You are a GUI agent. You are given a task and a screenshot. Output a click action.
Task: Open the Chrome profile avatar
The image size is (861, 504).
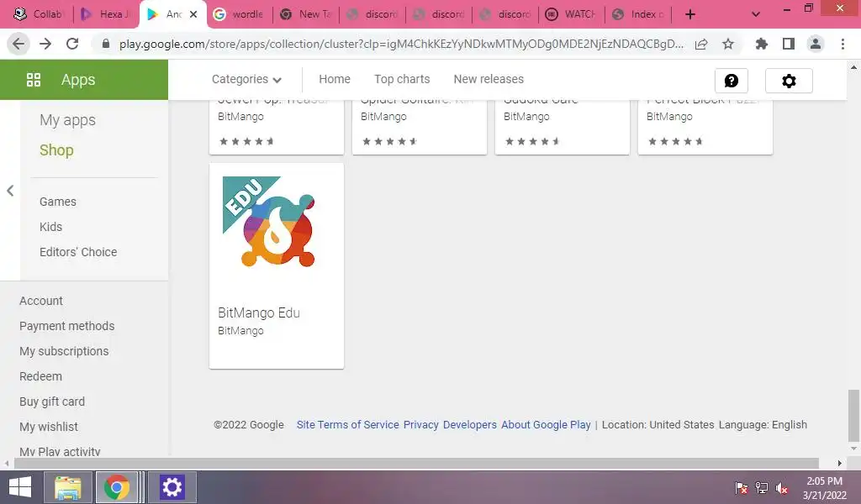coord(816,44)
